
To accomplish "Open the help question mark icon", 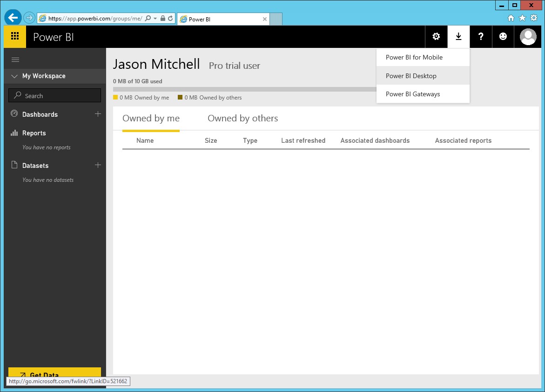I will (481, 36).
